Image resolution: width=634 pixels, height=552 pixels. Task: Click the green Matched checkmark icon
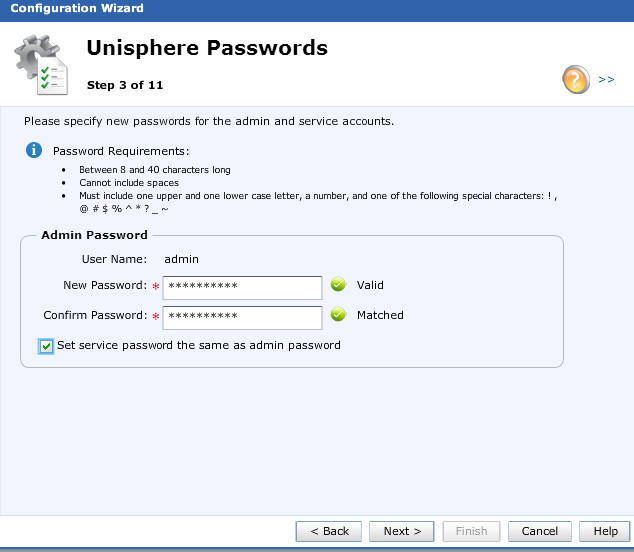[x=338, y=315]
